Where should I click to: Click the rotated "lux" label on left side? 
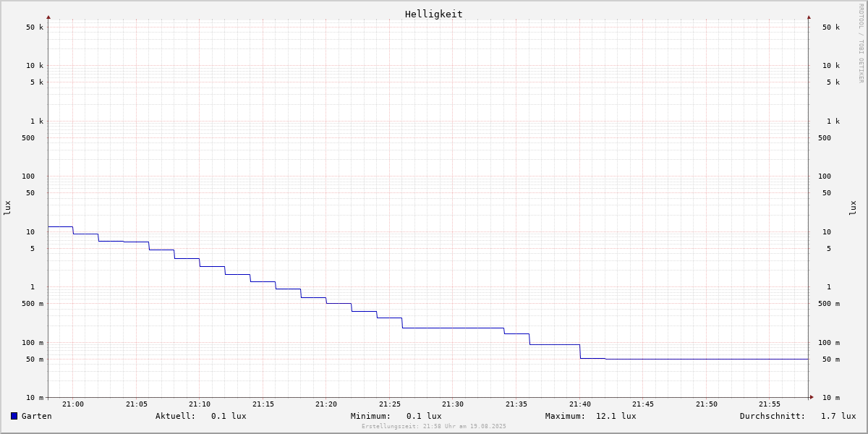(7, 208)
